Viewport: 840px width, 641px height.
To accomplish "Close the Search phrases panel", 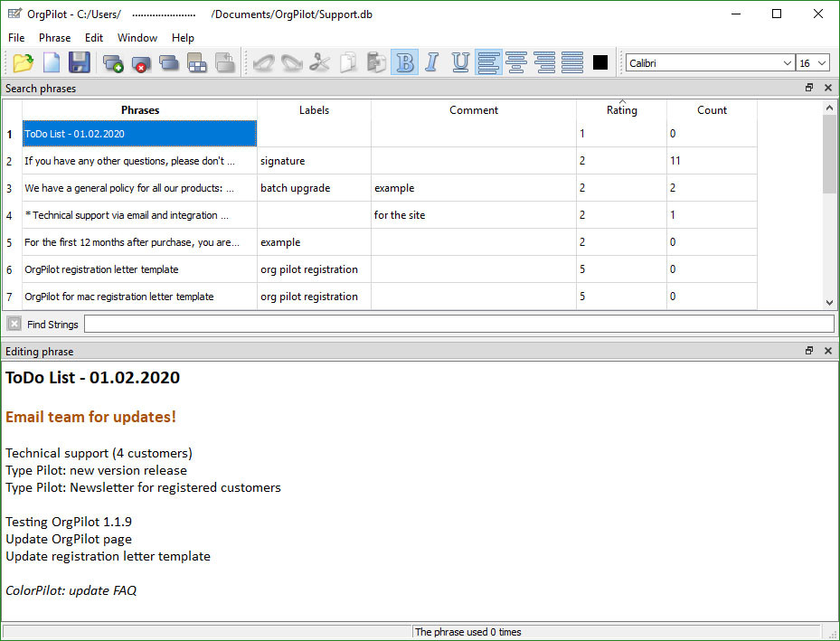I will click(x=828, y=88).
